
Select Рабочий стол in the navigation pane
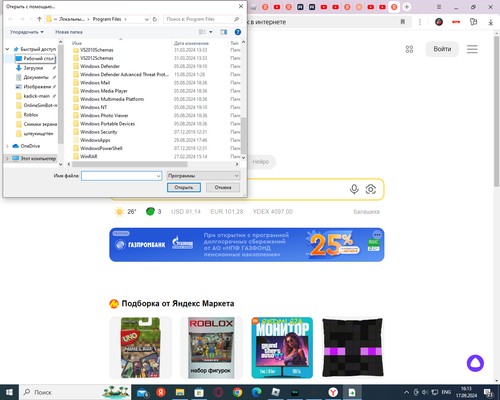35,58
